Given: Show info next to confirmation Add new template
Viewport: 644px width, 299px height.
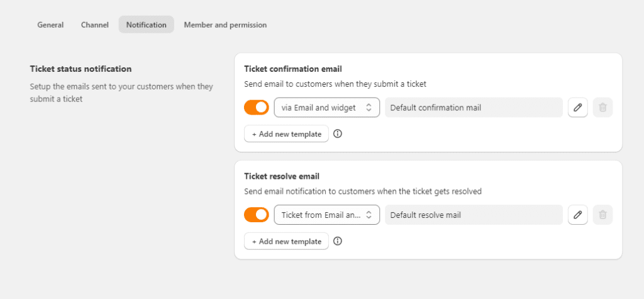Looking at the screenshot, I should click(338, 133).
